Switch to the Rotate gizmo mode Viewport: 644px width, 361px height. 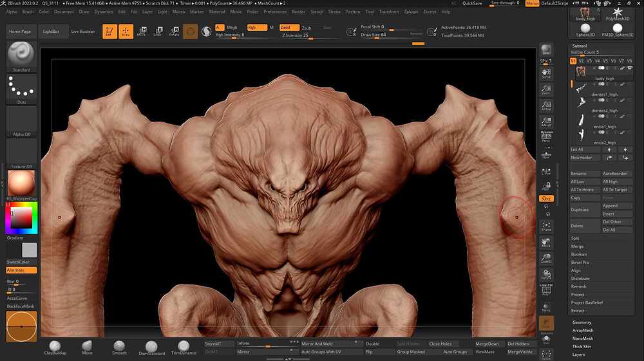pyautogui.click(x=174, y=31)
